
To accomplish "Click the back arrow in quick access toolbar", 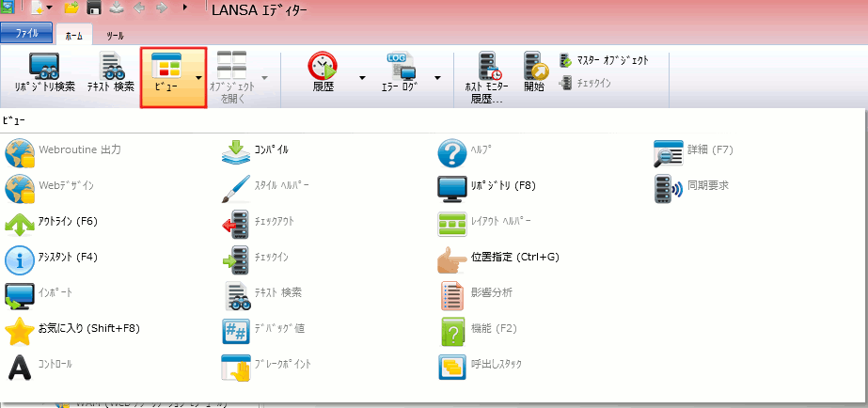I will [139, 8].
